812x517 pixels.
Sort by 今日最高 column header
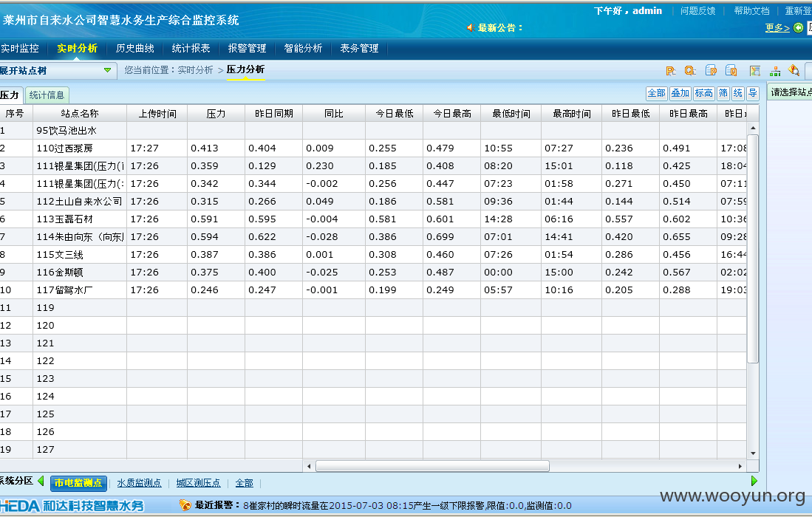(452, 113)
